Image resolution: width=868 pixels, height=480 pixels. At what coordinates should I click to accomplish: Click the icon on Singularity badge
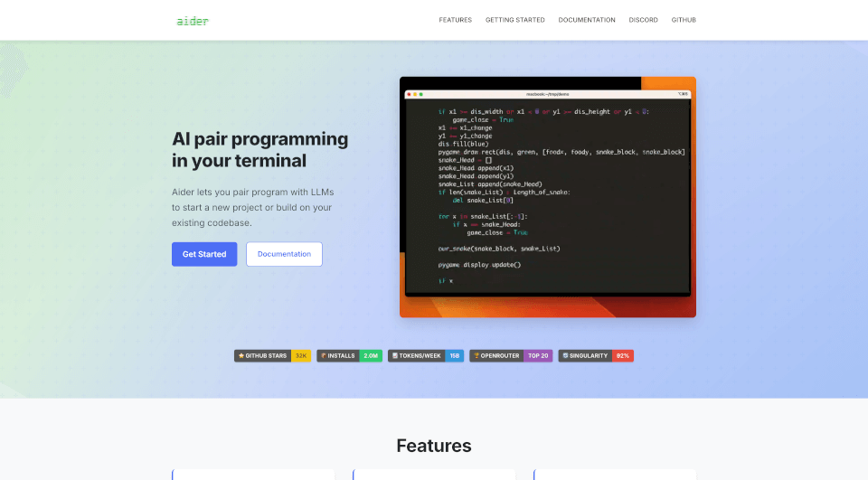click(x=565, y=356)
